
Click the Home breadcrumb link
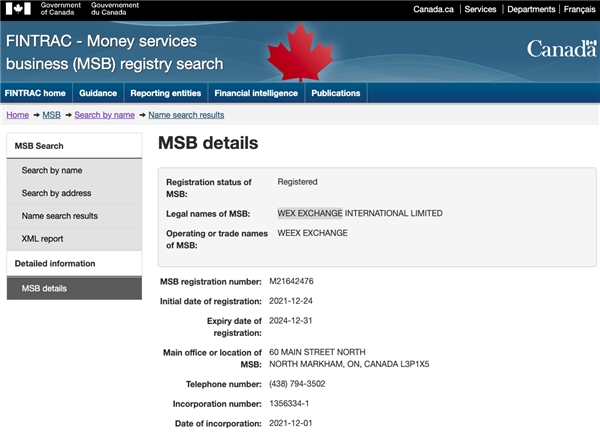[x=17, y=115]
